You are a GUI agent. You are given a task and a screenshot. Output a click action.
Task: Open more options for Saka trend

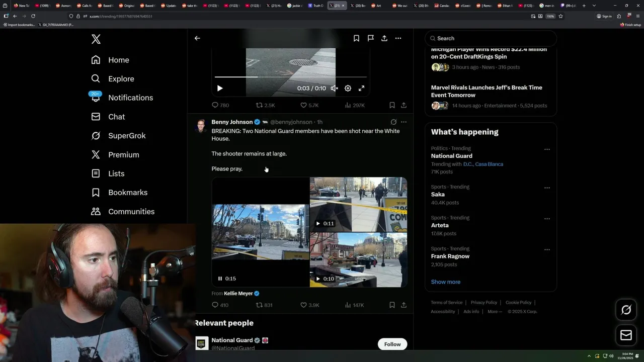[x=547, y=188]
